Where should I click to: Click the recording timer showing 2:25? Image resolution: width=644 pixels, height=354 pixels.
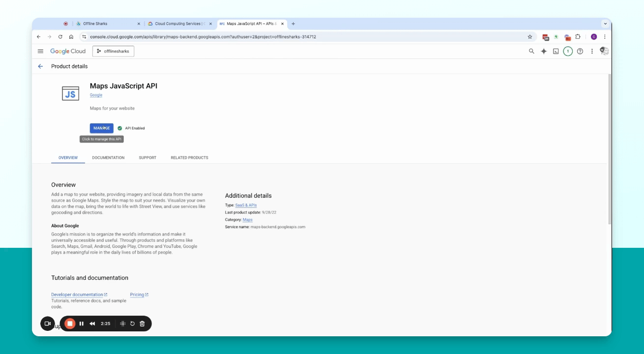(x=105, y=324)
